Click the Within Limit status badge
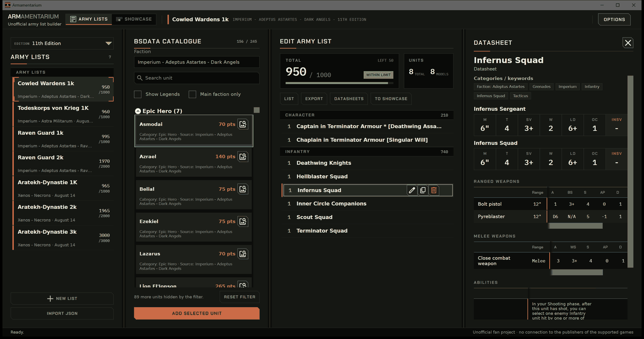Screen dimensions: 644x339 pyautogui.click(x=379, y=75)
